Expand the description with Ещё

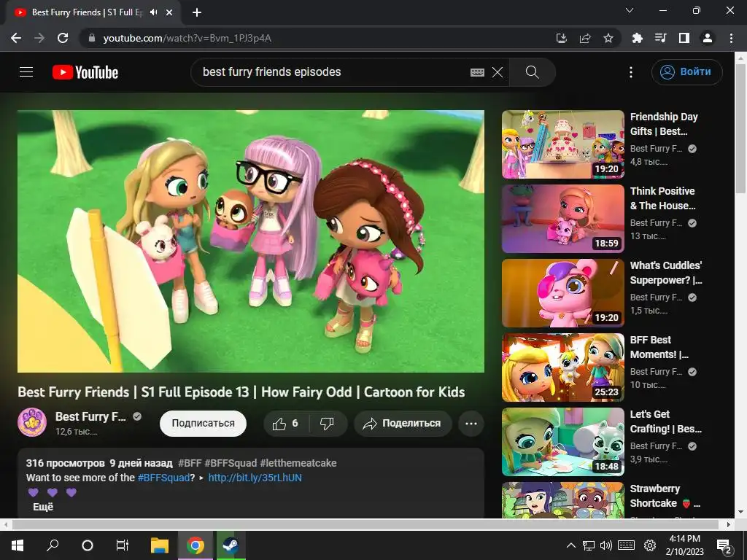pos(43,507)
